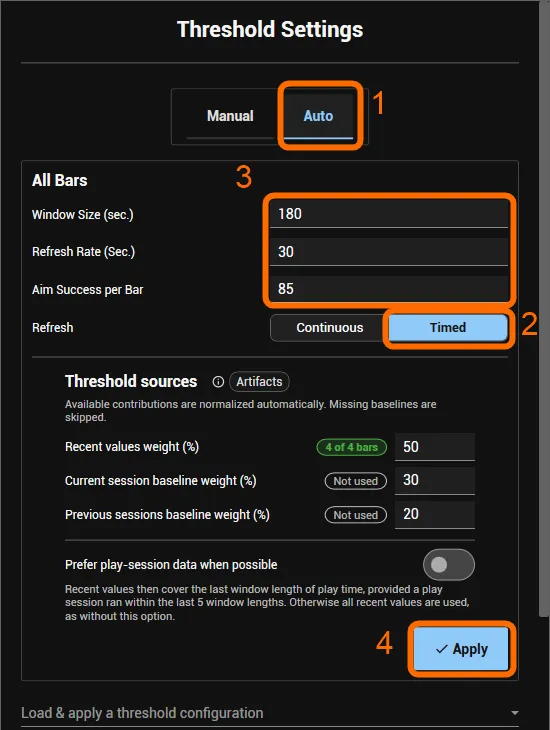The width and height of the screenshot is (550, 730).
Task: Switch to the Manual tab
Action: pyautogui.click(x=230, y=116)
